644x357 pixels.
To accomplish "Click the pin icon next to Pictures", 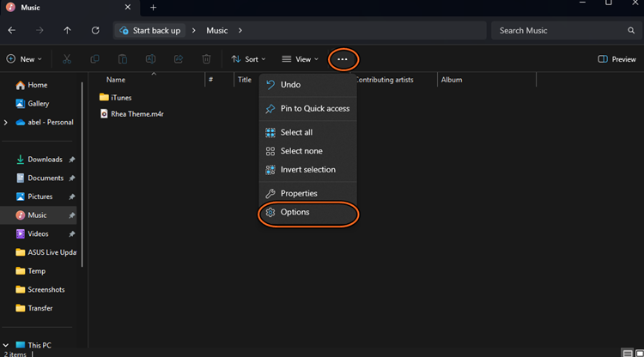I will coord(72,197).
